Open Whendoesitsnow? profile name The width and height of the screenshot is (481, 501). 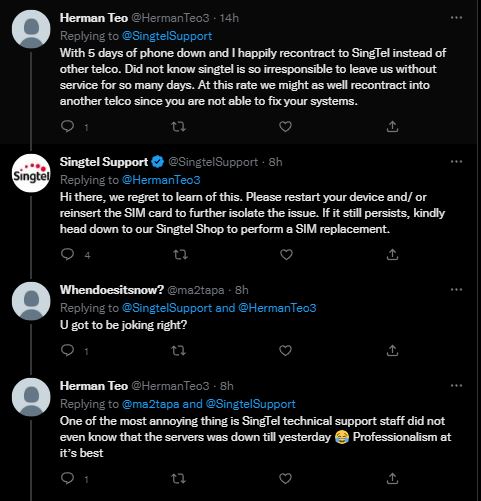tap(112, 290)
